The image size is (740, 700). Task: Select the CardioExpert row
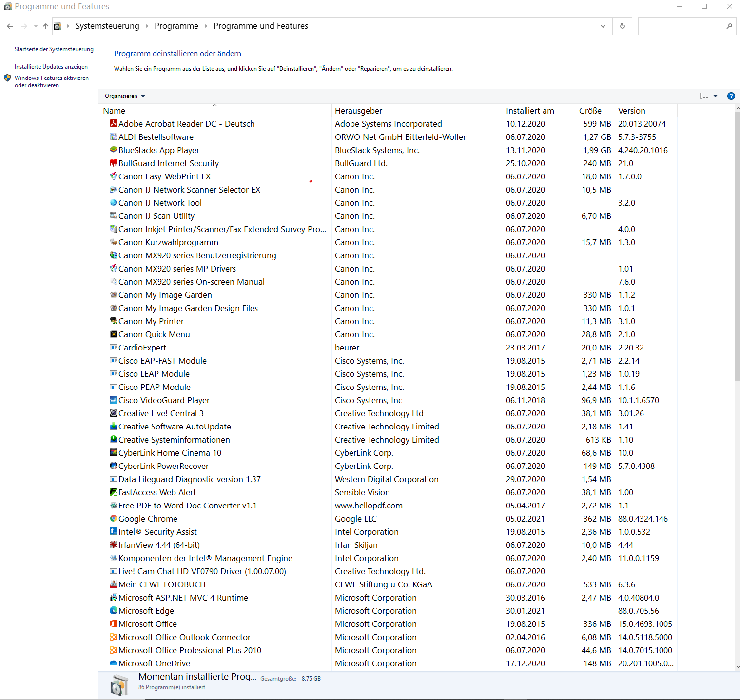coord(388,348)
